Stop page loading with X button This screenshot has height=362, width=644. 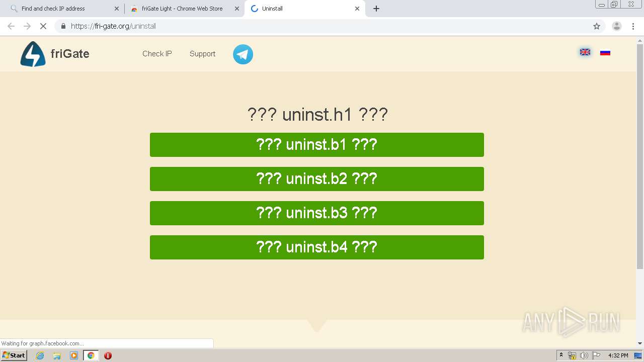pyautogui.click(x=43, y=26)
